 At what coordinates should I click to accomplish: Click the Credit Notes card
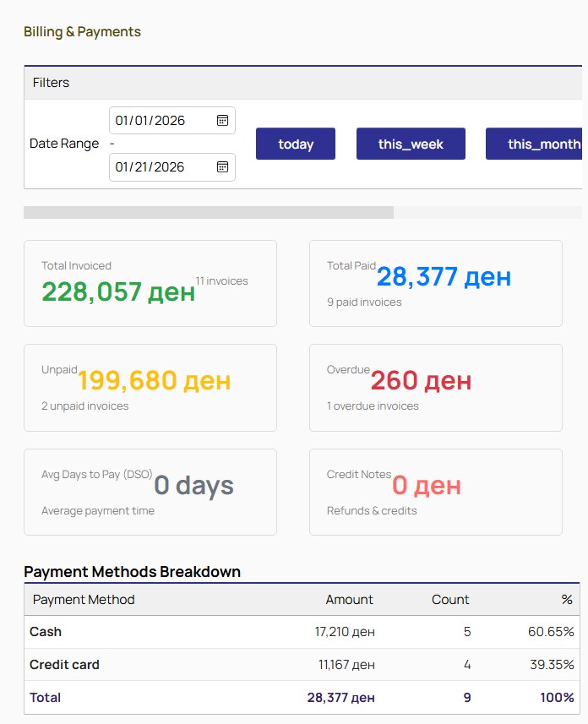tap(436, 492)
